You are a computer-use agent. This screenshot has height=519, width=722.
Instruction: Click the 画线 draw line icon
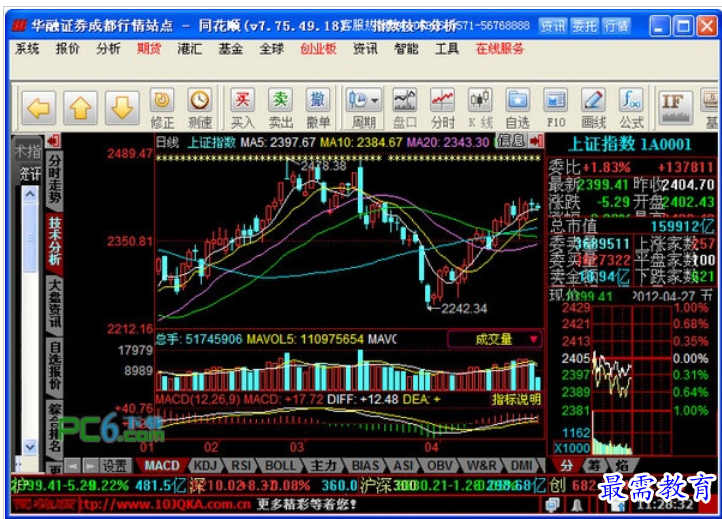click(593, 109)
